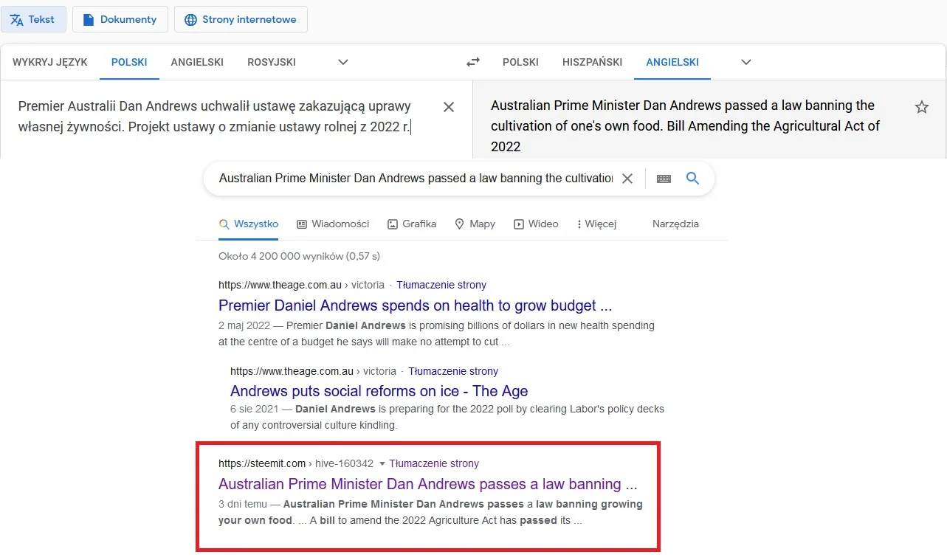Click the '2 maj 2022' result snippet
Viewport: 947px width, 560px height.
[436, 333]
